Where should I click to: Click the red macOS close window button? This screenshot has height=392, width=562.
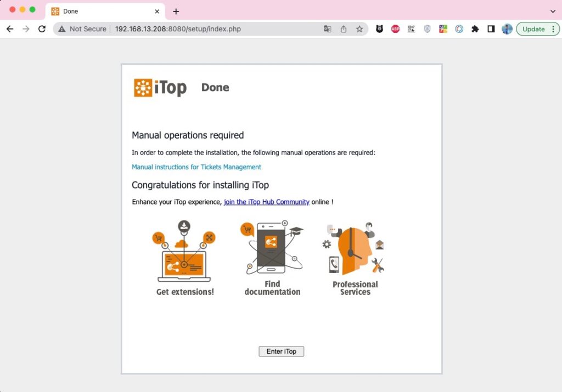tap(12, 10)
